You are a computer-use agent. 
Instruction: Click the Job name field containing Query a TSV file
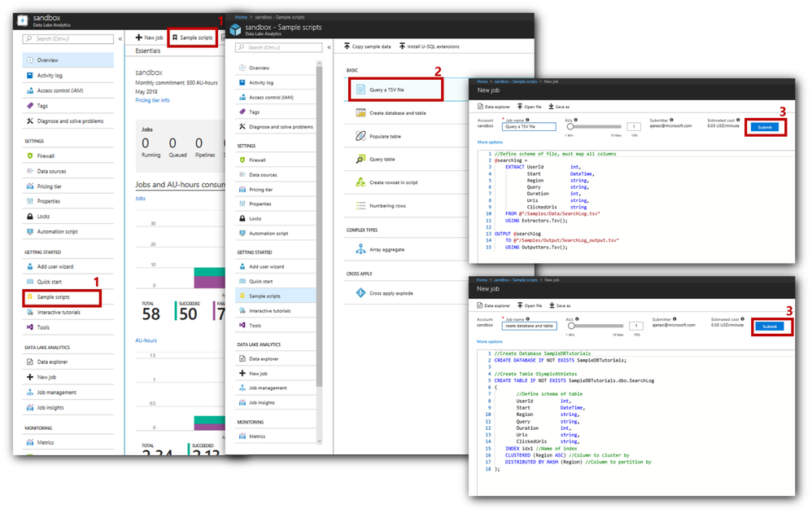click(529, 126)
